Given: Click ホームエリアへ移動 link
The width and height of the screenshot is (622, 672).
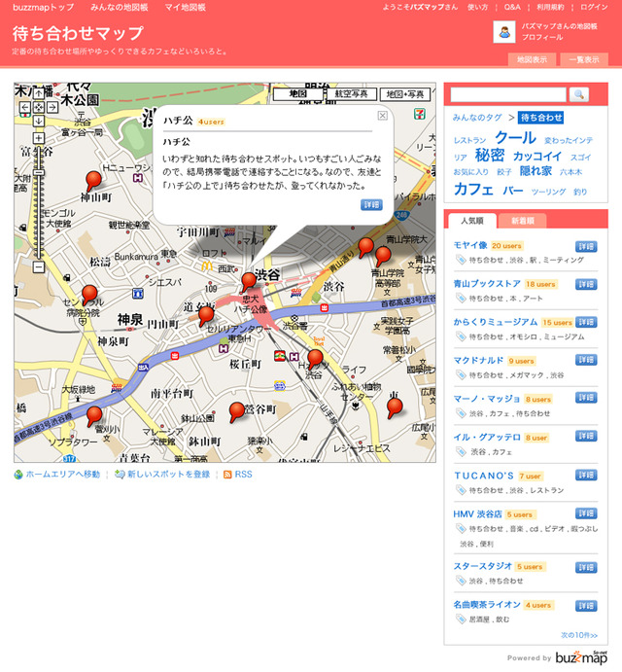Looking at the screenshot, I should point(62,474).
